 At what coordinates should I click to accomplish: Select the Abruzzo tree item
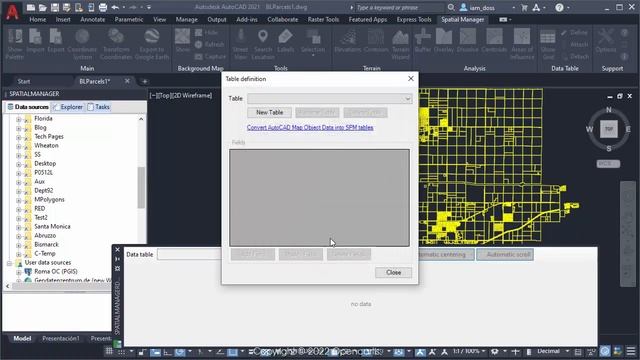coord(45,236)
